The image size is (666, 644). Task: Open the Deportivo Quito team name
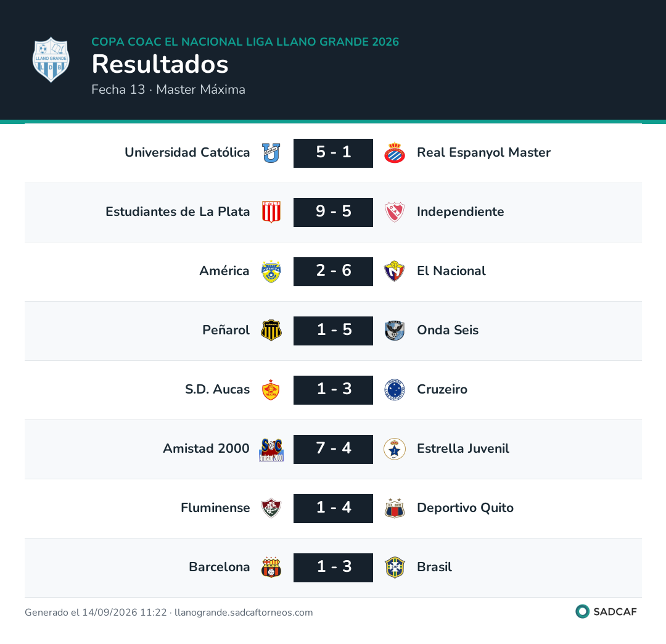pos(465,508)
